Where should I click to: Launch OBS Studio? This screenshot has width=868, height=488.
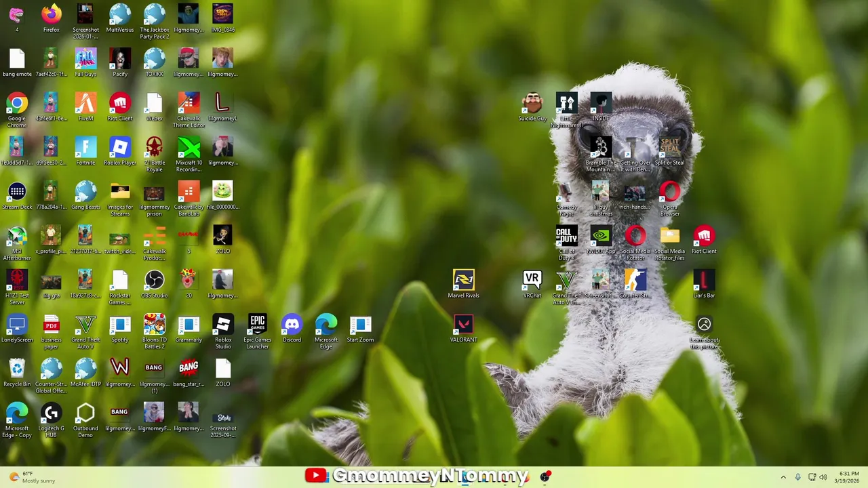point(155,284)
